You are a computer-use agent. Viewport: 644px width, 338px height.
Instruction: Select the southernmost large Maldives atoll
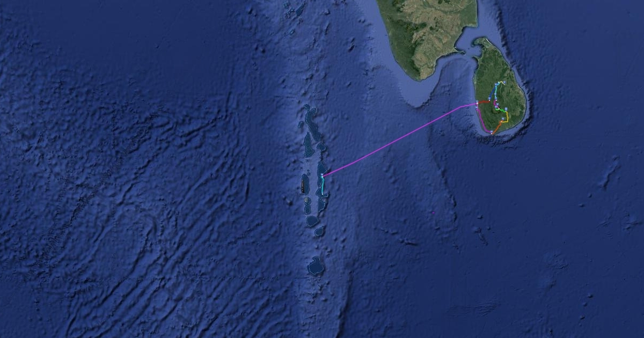pos(316,266)
